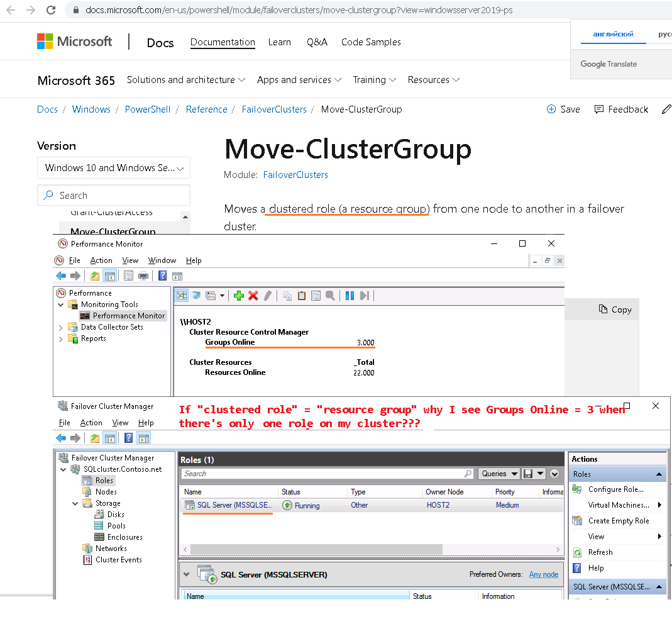
Task: Click the FailoverClusters breadcrumb link
Action: click(274, 109)
